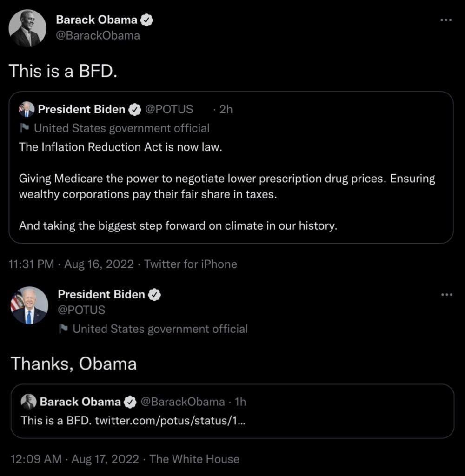Click The White House location label

(x=193, y=459)
